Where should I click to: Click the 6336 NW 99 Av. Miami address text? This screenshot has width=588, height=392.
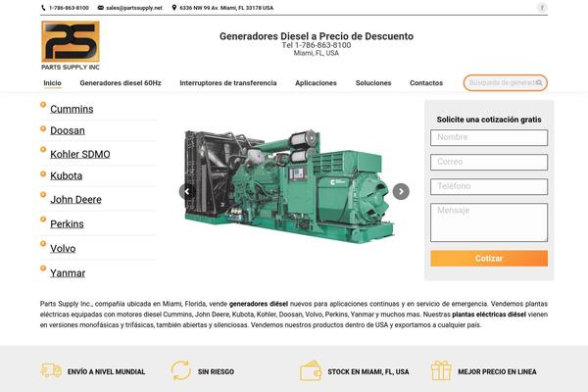[x=226, y=8]
